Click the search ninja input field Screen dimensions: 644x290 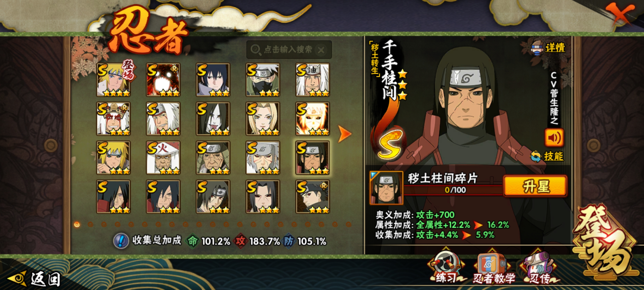point(289,49)
